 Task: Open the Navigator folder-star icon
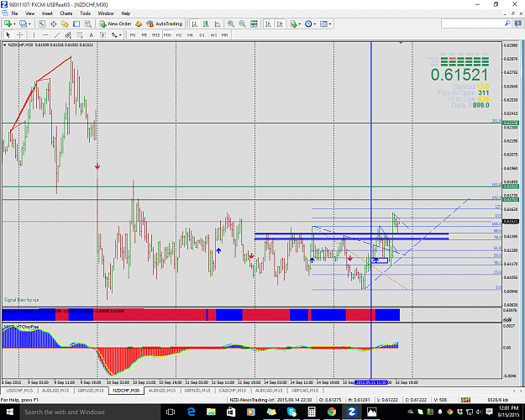(x=65, y=24)
